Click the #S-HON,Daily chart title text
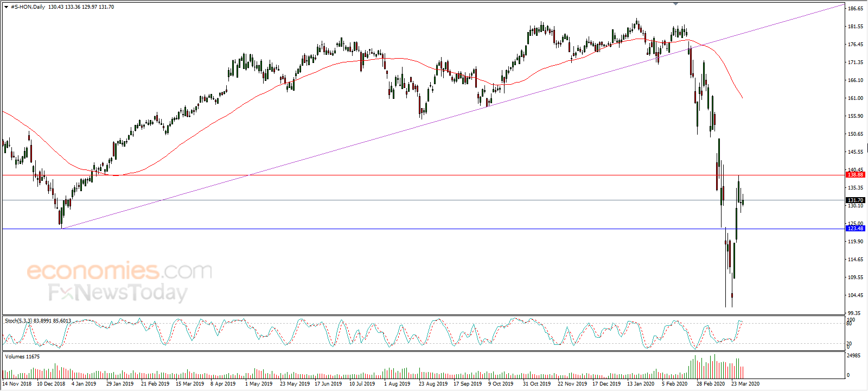 (x=28, y=7)
